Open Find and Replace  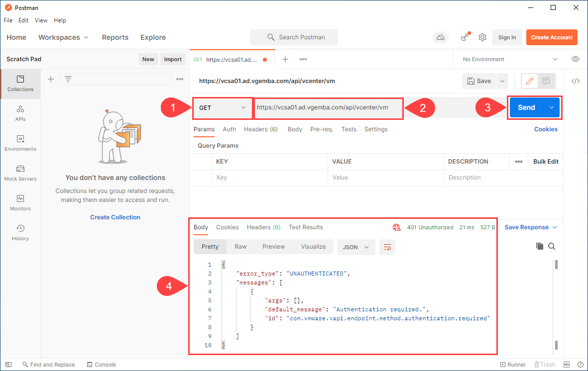[x=49, y=364]
